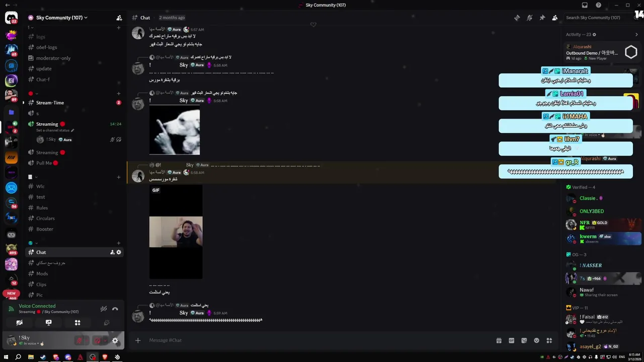Toggle the member list visibility icon
This screenshot has height=362, width=644.
click(x=554, y=18)
